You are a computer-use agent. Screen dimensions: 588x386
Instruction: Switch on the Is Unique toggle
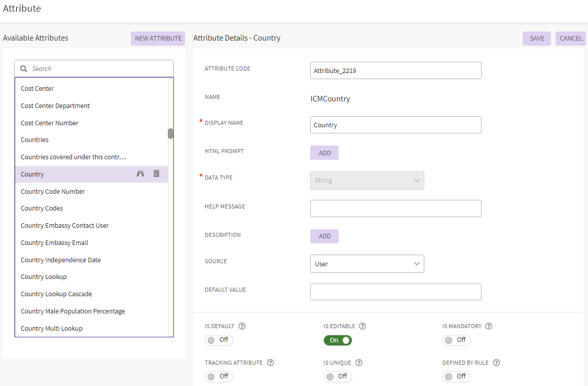338,376
